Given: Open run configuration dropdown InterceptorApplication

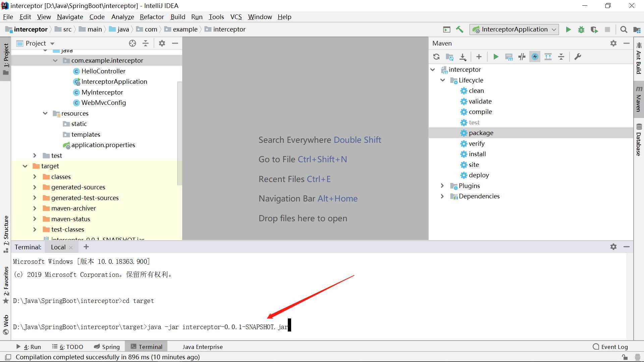Looking at the screenshot, I should click(514, 29).
